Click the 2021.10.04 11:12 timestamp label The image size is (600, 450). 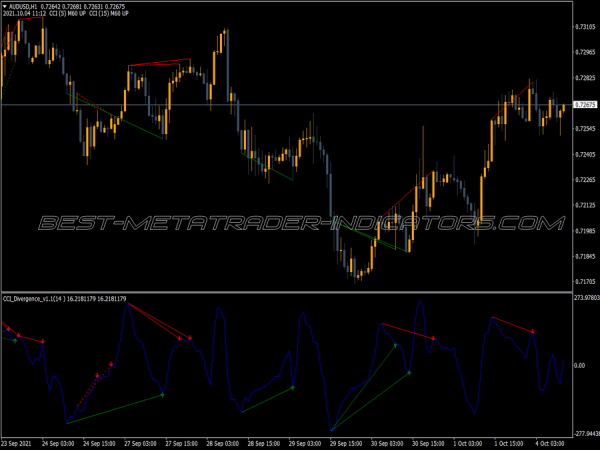24,14
